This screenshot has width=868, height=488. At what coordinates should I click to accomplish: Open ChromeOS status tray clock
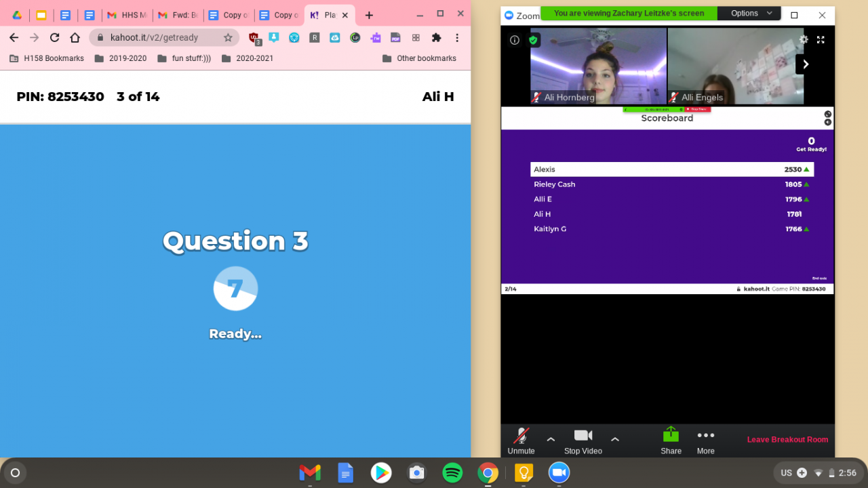[x=848, y=473]
